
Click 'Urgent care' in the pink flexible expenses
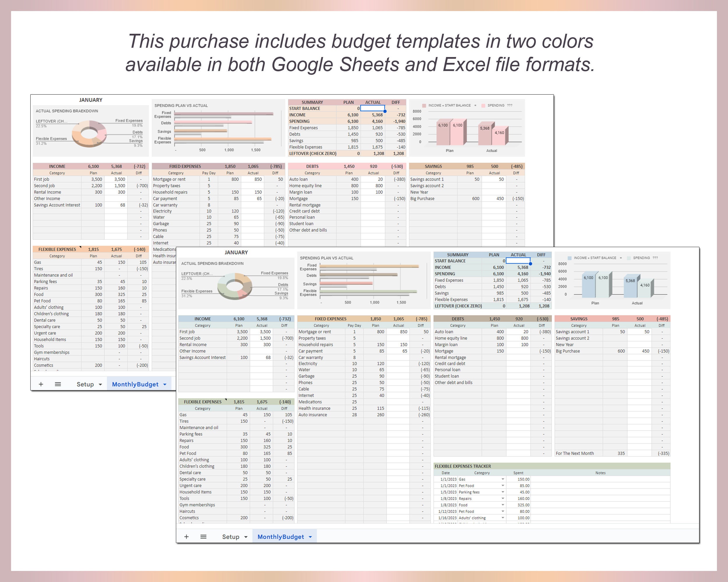click(45, 333)
